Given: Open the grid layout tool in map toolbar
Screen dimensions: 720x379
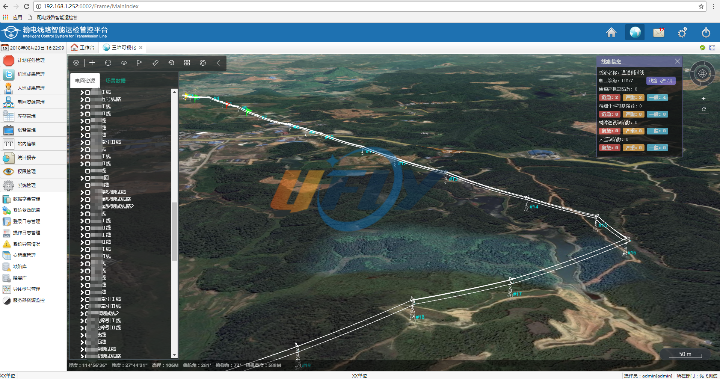Looking at the screenshot, I should tap(187, 63).
